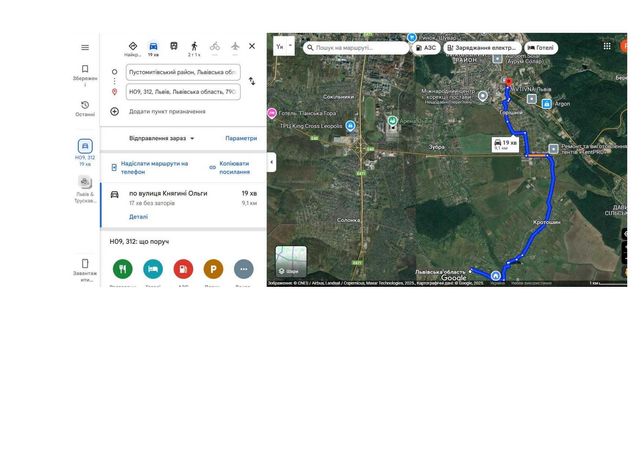The image size is (643, 455).
Task: Select the route via вулиця Княгині Ольги
Action: [x=183, y=205]
